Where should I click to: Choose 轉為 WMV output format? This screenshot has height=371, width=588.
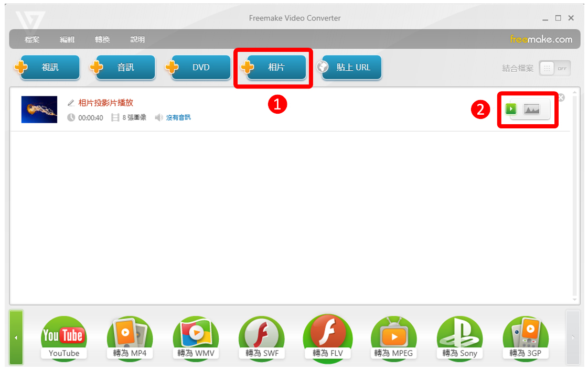click(x=196, y=339)
